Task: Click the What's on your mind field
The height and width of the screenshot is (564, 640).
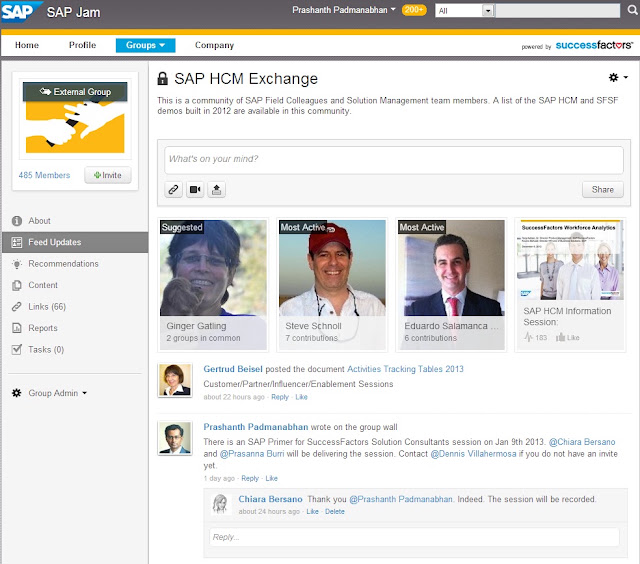Action: 393,160
